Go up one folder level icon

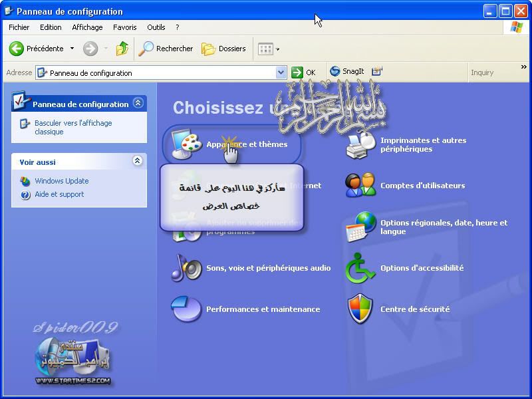pyautogui.click(x=122, y=49)
